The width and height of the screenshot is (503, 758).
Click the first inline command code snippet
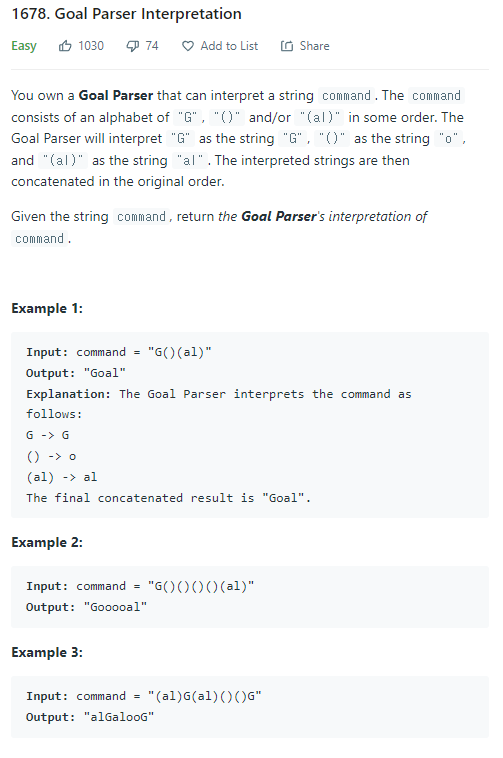coord(346,96)
